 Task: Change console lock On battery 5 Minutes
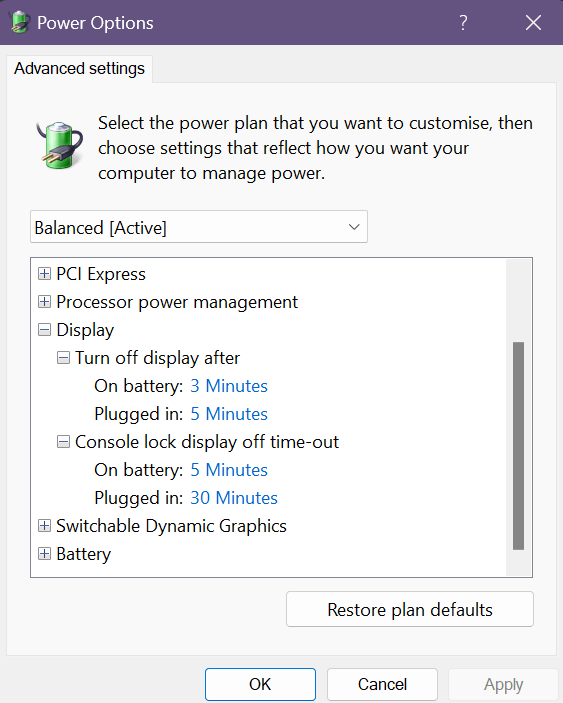click(x=229, y=470)
